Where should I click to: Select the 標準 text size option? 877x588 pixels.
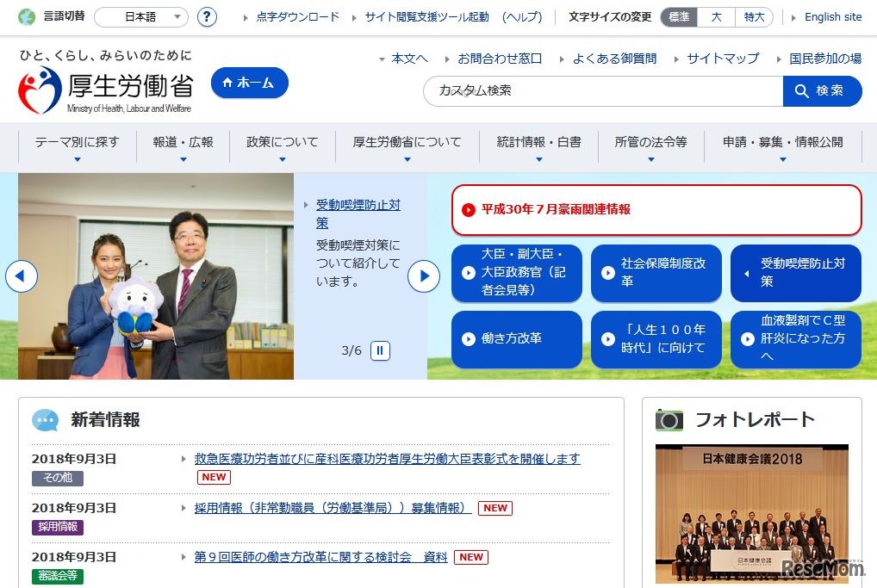point(678,16)
